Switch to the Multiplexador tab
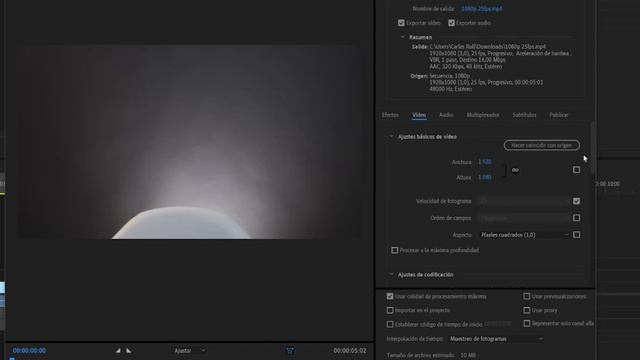640x360 pixels. 483,115
